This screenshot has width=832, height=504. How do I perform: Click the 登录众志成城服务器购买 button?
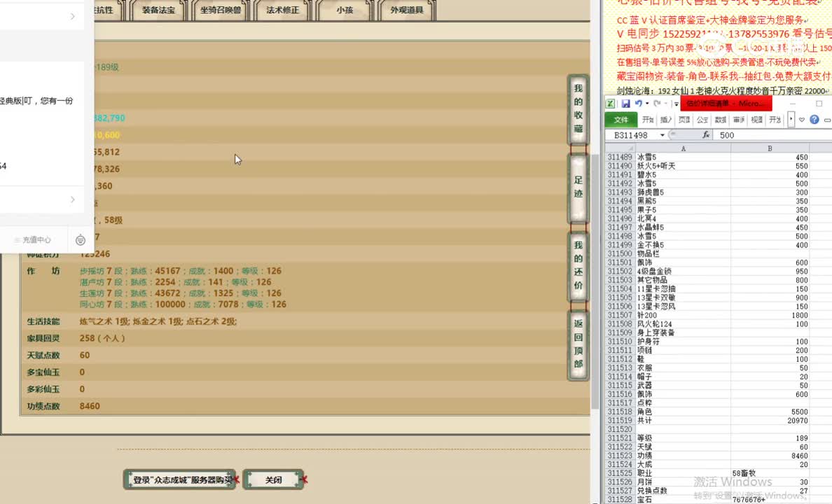(x=179, y=479)
